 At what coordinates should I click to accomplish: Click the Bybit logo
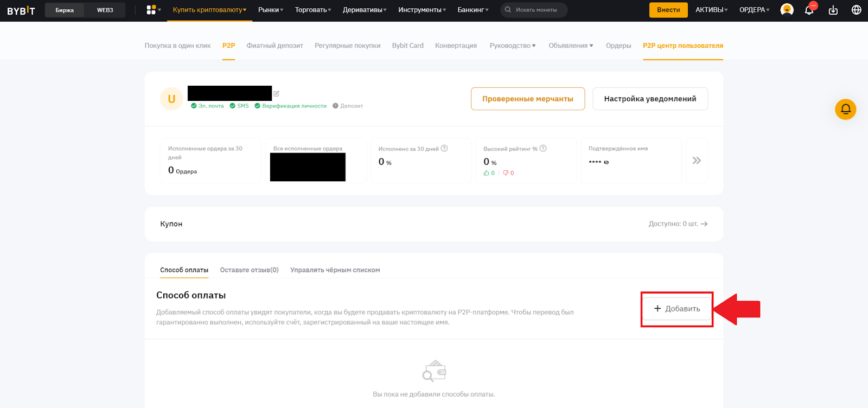[x=21, y=10]
